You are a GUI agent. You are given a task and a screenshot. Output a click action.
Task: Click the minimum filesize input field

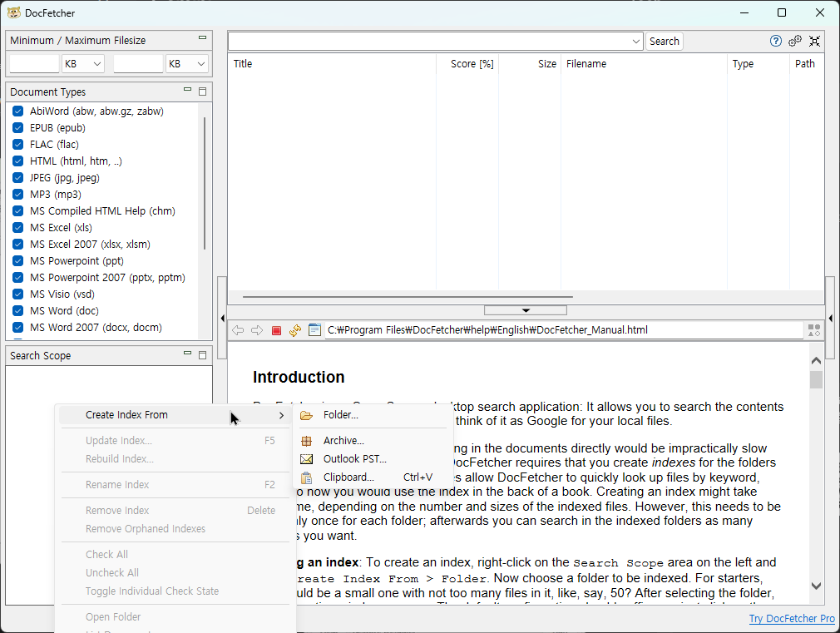(34, 64)
